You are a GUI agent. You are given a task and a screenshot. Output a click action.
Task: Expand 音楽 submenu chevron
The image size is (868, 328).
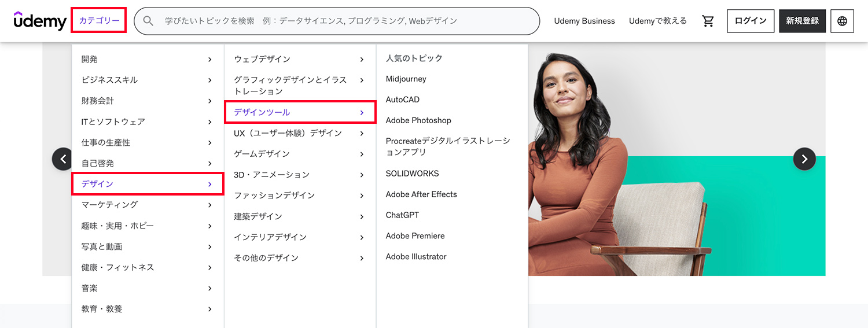[x=209, y=288]
